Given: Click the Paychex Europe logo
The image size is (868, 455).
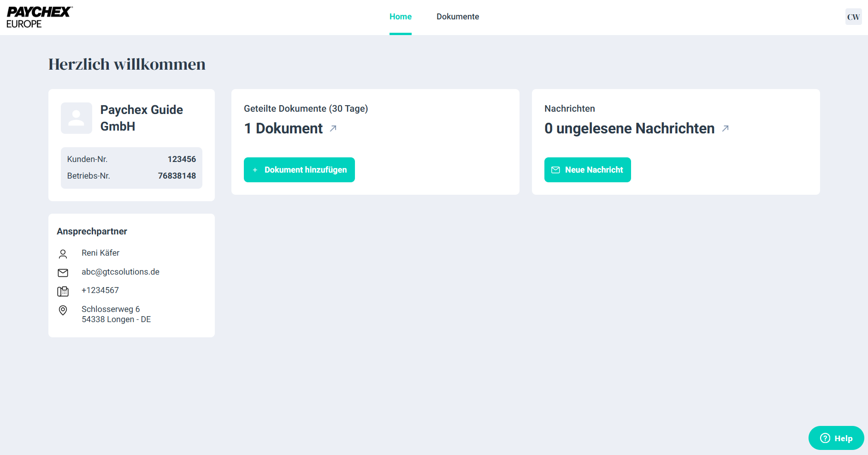Looking at the screenshot, I should (39, 17).
